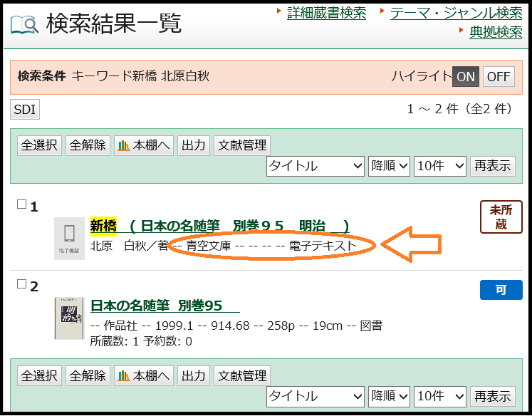Screen dimensions: 532x416
Task: Open the 詳細蔵書検索 link
Action: pos(326,13)
